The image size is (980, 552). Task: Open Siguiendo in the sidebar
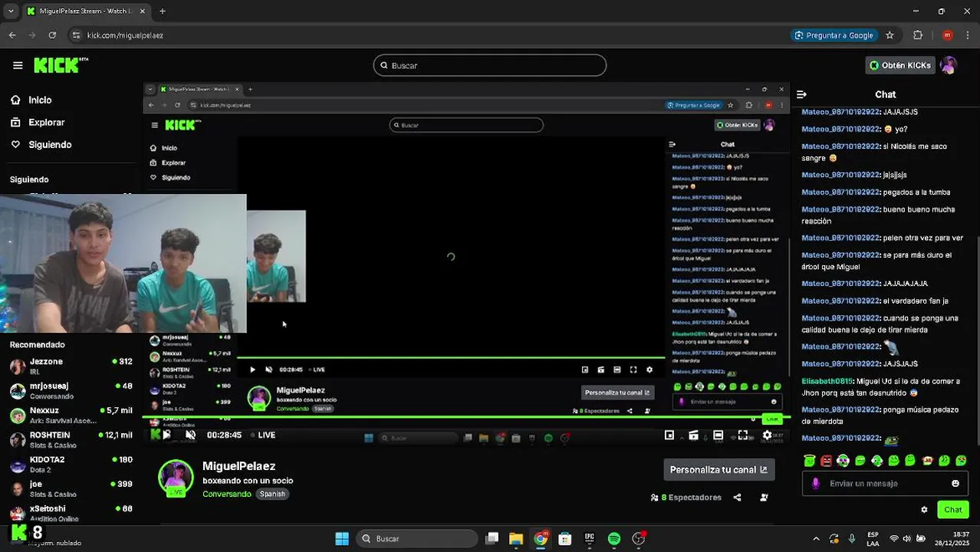point(41,144)
